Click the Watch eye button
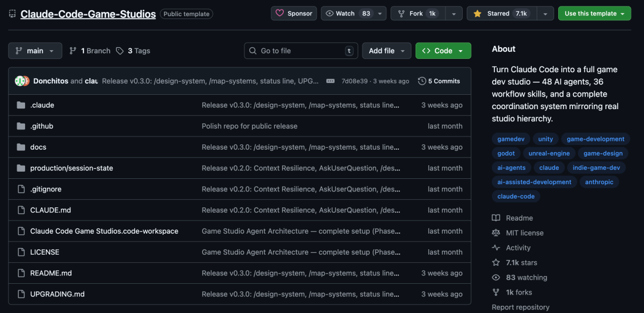The image size is (644, 313). pyautogui.click(x=343, y=14)
